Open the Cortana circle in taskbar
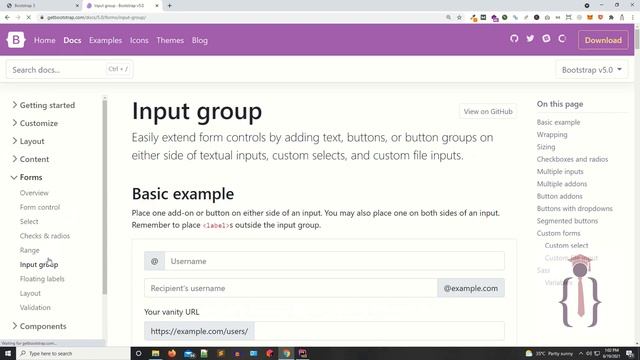The image size is (640, 360). (138, 353)
